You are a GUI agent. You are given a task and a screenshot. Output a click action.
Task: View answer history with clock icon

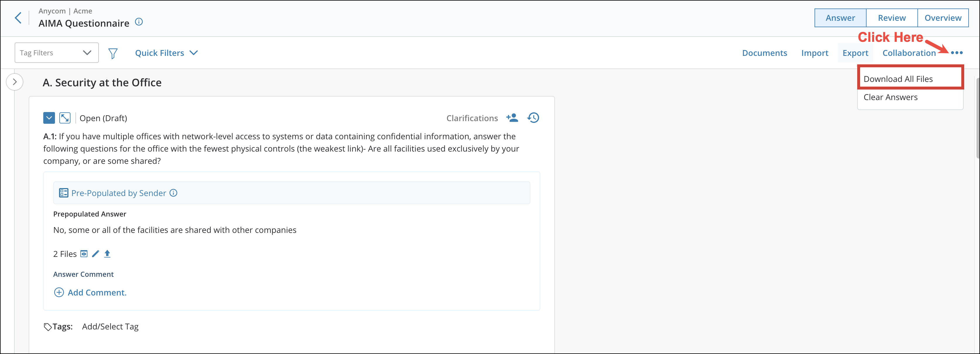(533, 118)
